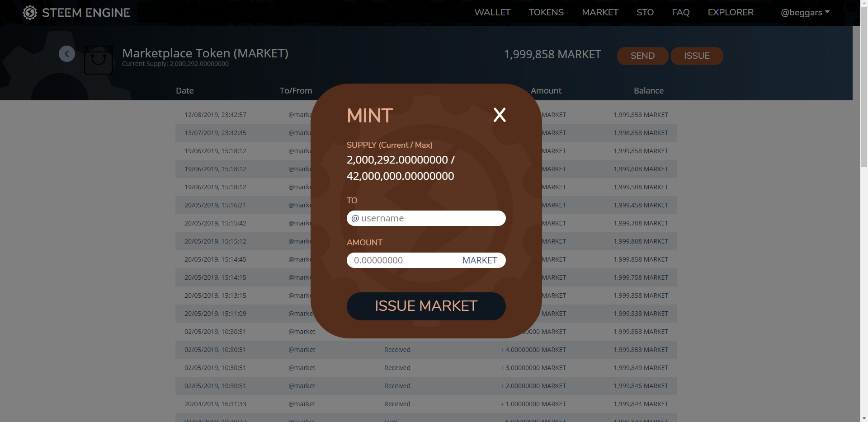Click balance 1,999,508 MARKET
868x422 pixels.
click(x=641, y=187)
